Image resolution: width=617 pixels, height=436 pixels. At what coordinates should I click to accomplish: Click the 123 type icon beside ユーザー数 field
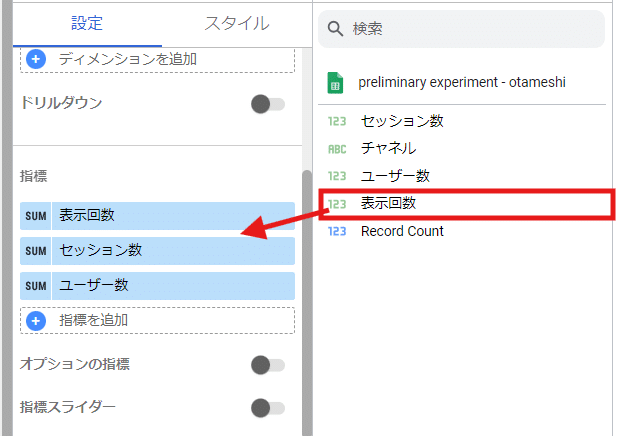[x=337, y=176]
